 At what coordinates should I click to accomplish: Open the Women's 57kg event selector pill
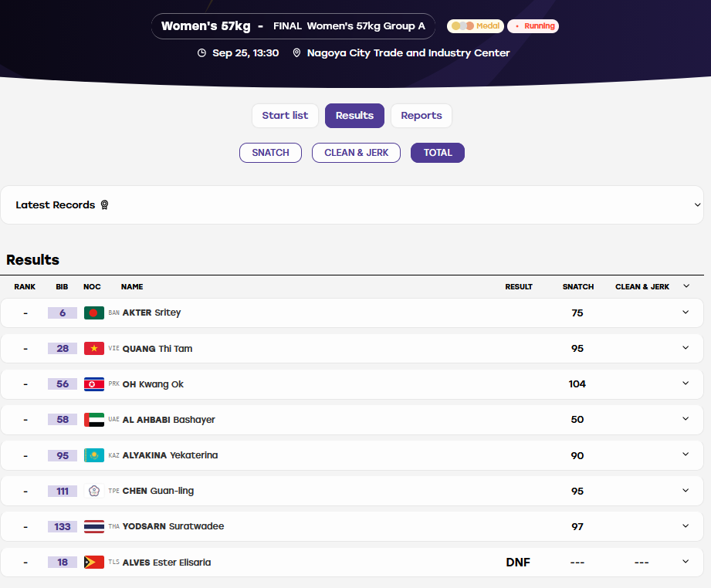[x=293, y=26]
